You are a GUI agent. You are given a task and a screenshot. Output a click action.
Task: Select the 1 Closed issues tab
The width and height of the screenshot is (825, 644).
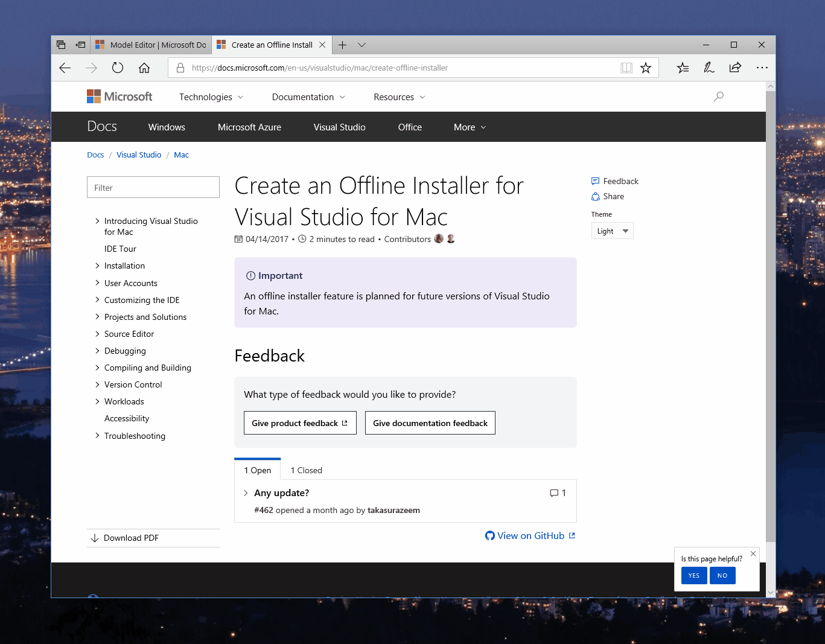[x=306, y=470]
